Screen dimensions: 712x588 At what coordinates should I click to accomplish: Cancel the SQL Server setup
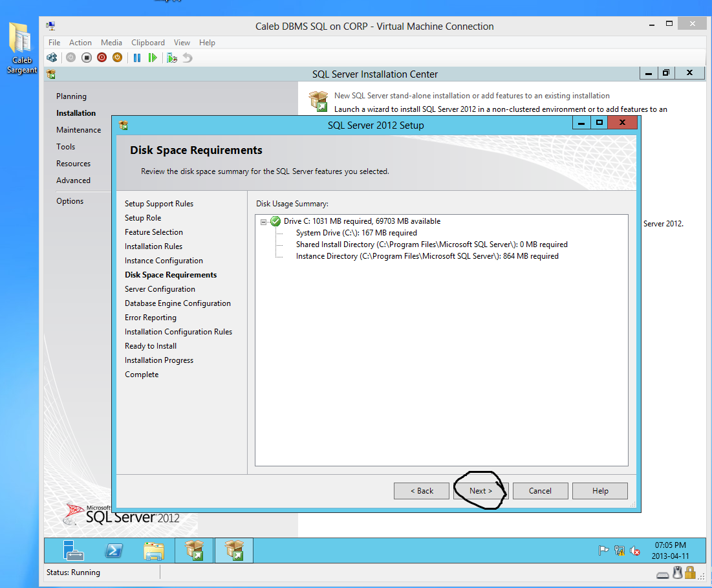point(540,491)
